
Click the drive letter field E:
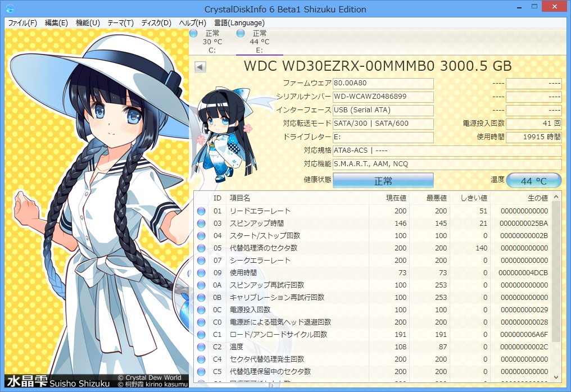383,137
